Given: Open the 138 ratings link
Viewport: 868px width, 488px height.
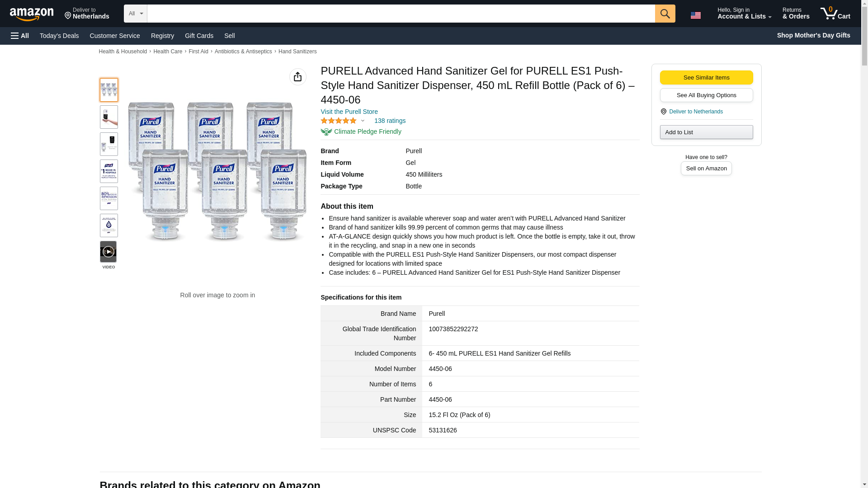Looking at the screenshot, I should [389, 121].
